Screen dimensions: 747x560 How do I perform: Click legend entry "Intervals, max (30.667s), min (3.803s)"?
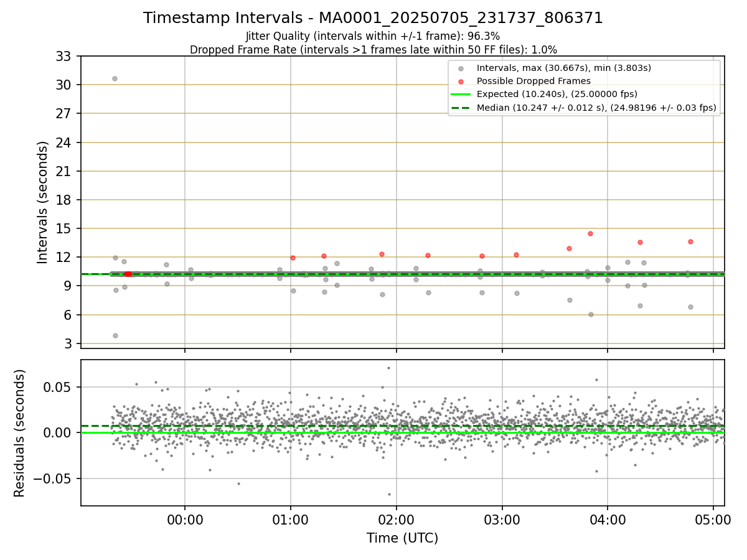563,68
